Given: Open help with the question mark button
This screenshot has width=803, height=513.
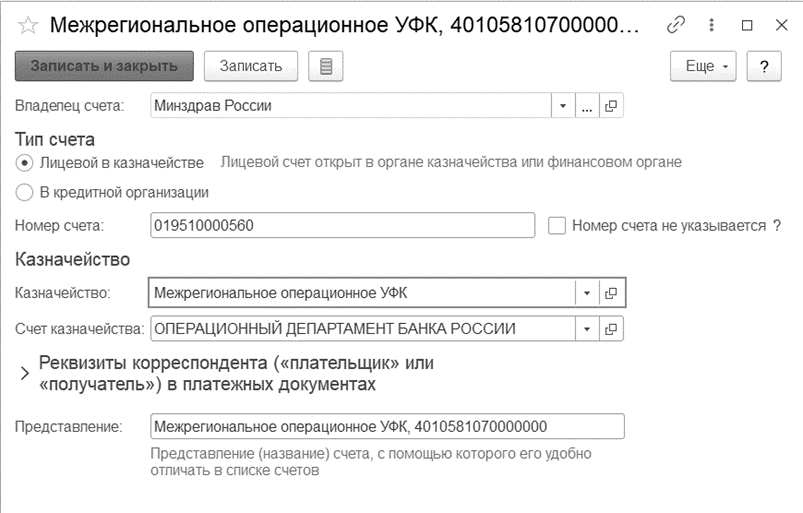Looking at the screenshot, I should tap(764, 66).
